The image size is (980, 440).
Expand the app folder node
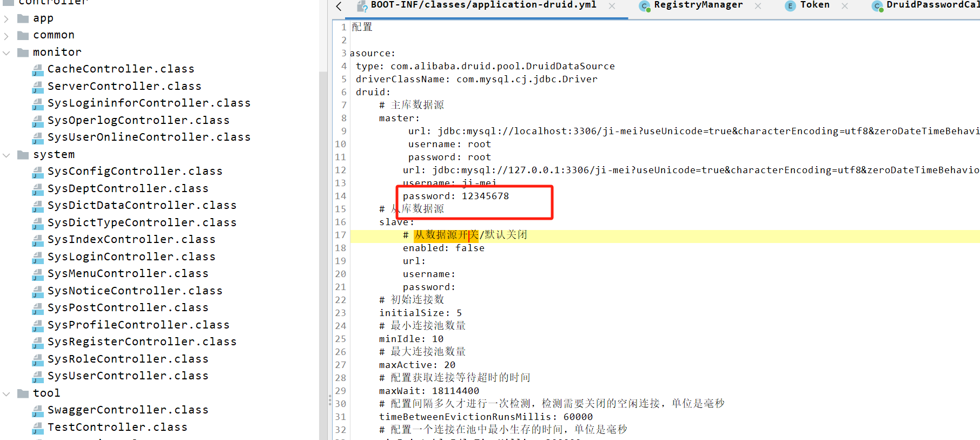point(6,19)
